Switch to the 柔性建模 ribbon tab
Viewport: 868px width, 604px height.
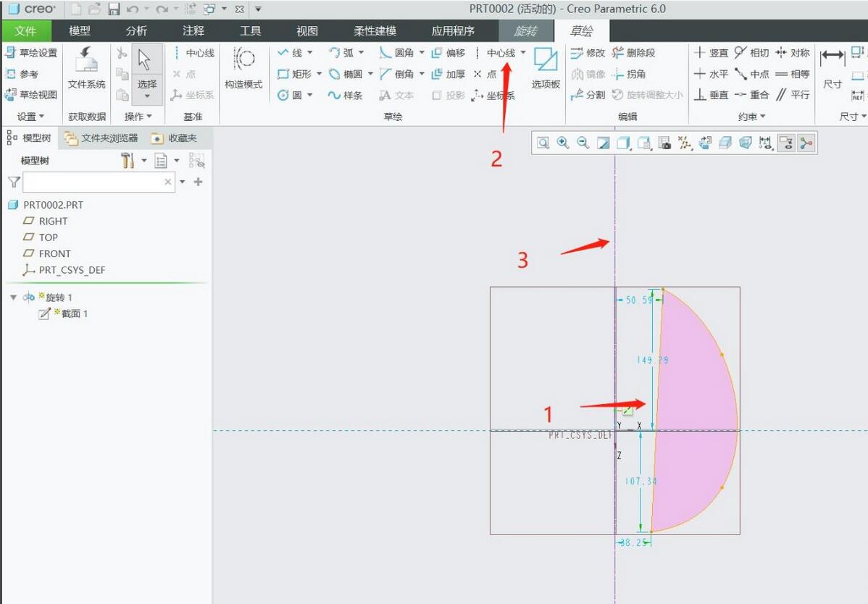click(x=375, y=31)
